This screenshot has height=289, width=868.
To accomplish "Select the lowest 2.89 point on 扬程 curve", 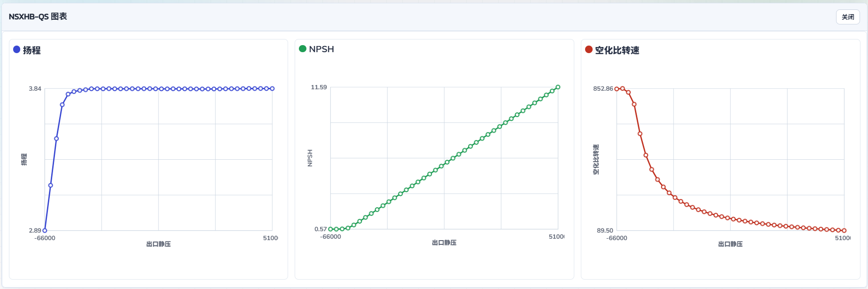I will click(45, 230).
